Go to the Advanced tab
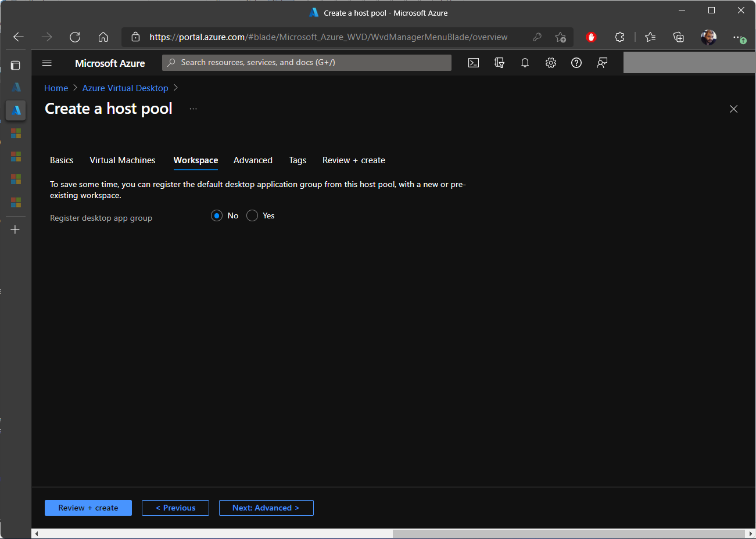The width and height of the screenshot is (756, 539). [x=253, y=160]
